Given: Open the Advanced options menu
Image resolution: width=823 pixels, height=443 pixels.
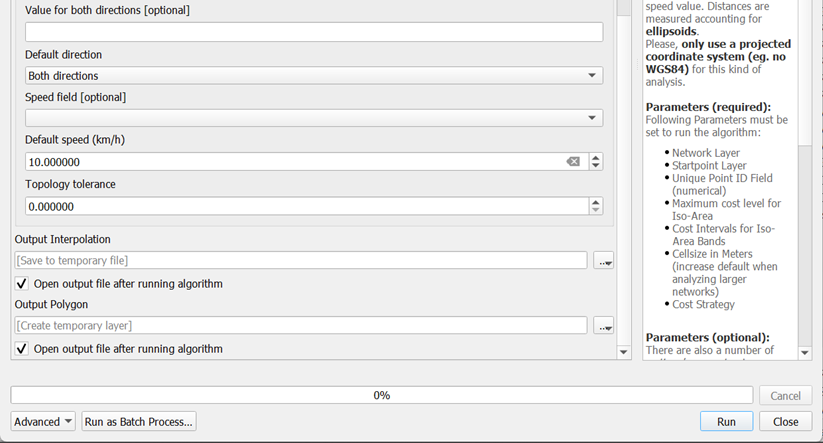Looking at the screenshot, I should (x=44, y=422).
